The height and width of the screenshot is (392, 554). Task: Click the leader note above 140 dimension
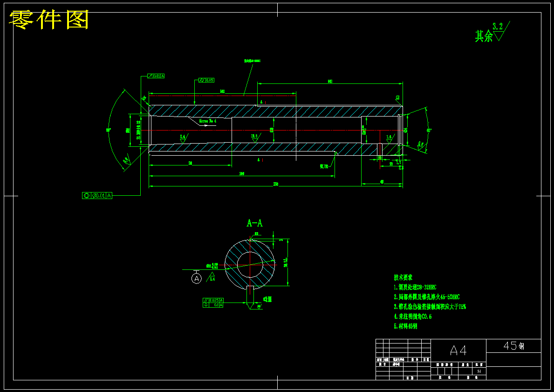click(x=252, y=61)
